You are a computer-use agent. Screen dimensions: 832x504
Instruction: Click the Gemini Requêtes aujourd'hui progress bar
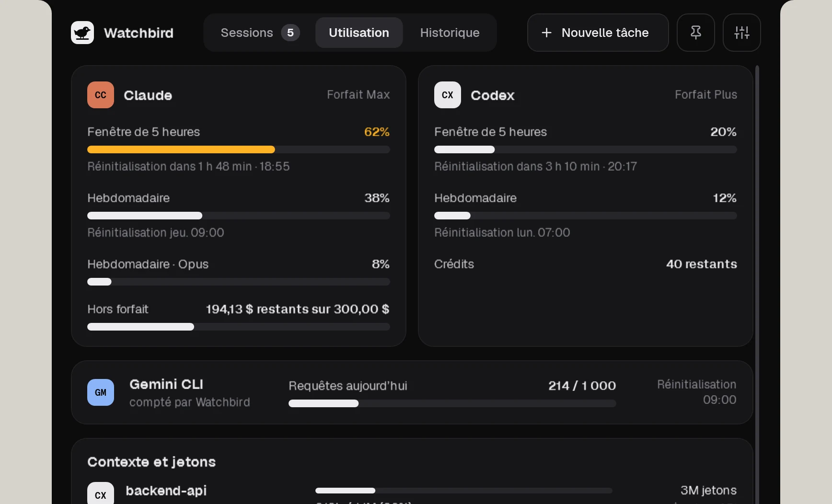click(452, 403)
